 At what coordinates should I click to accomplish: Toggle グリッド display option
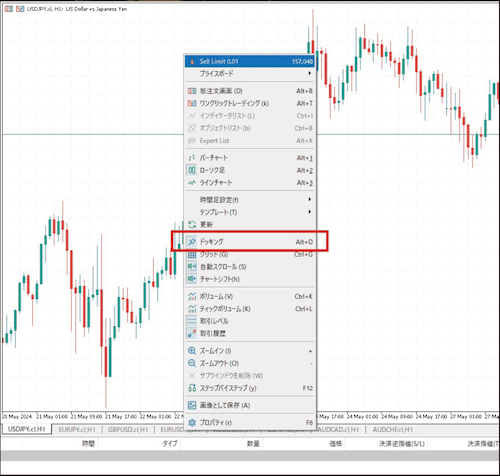coord(249,255)
